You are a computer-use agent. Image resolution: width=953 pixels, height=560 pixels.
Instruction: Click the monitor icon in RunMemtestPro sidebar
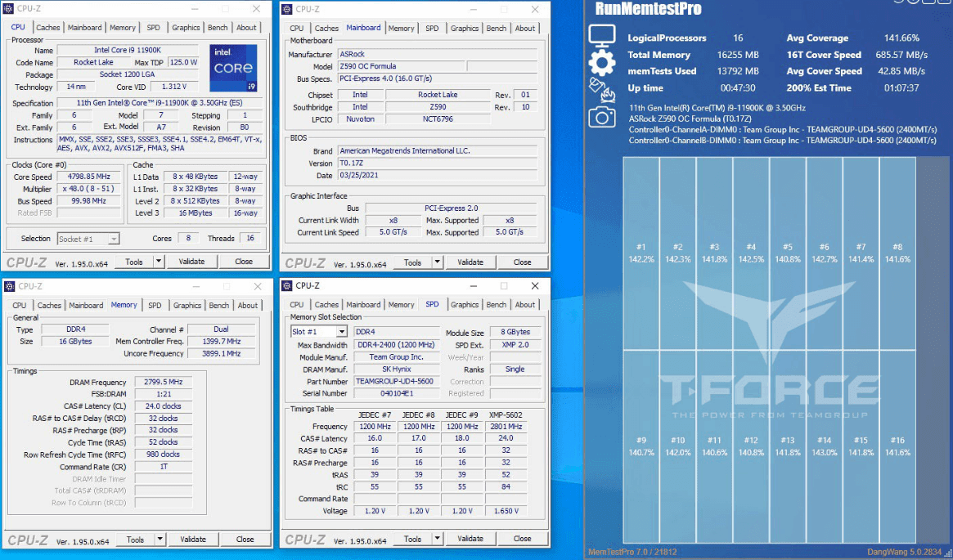tap(602, 37)
